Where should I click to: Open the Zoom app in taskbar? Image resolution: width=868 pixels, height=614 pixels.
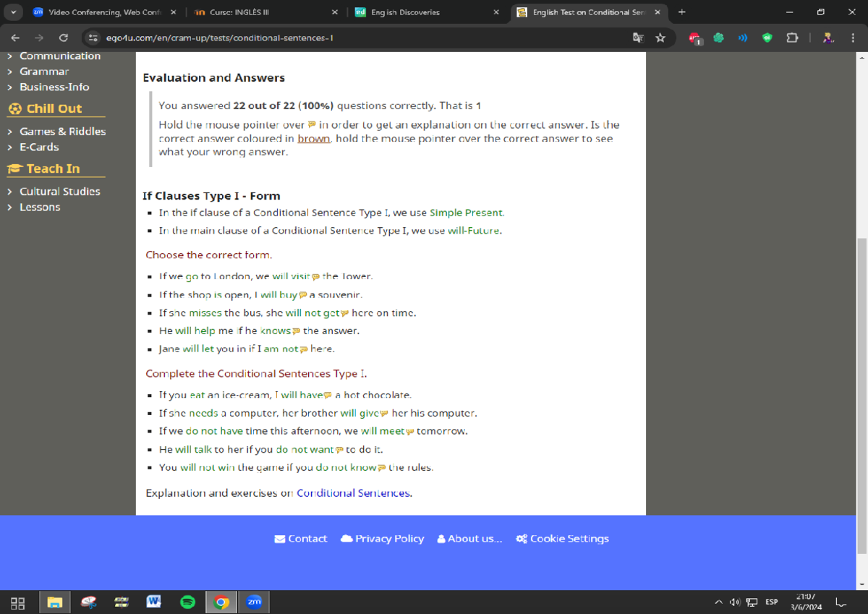click(254, 602)
